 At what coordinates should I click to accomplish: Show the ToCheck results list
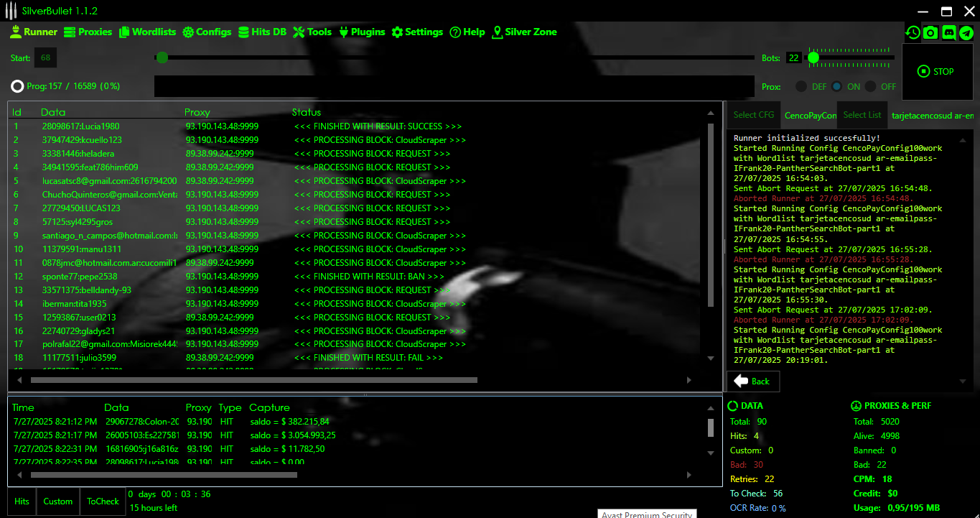103,501
